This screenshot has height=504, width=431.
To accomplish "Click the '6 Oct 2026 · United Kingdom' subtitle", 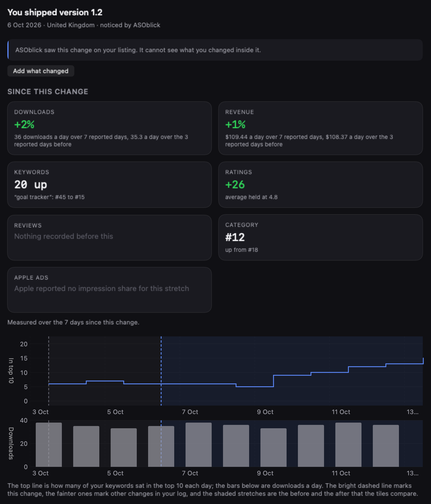I will (84, 25).
